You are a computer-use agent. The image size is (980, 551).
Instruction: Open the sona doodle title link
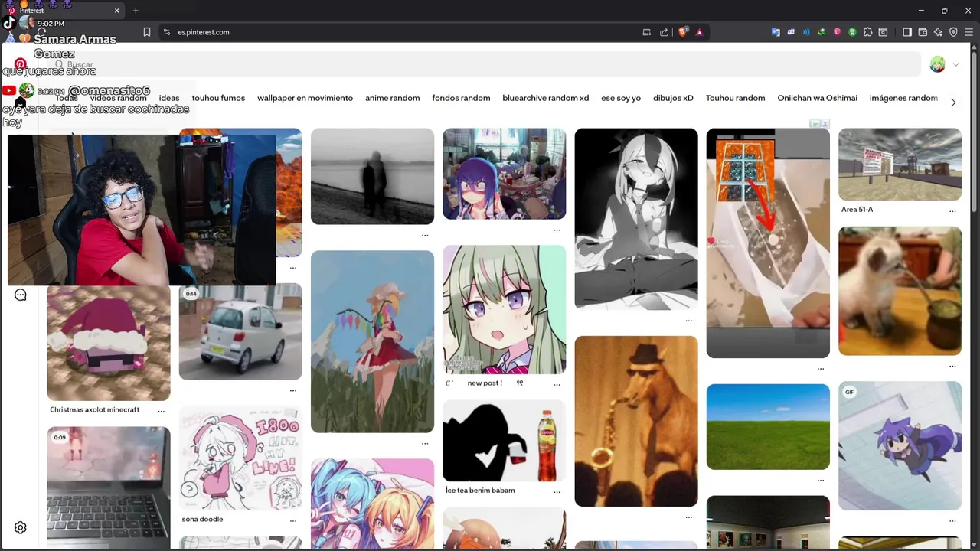pyautogui.click(x=202, y=520)
